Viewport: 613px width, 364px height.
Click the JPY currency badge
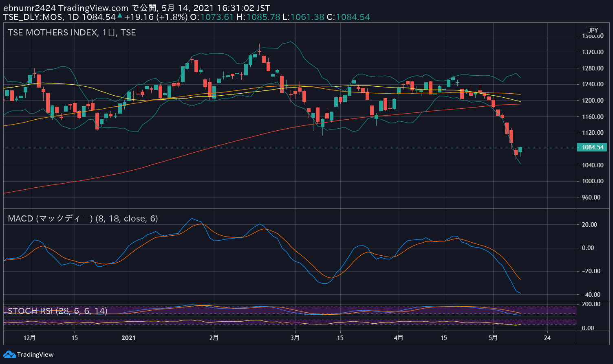point(593,30)
